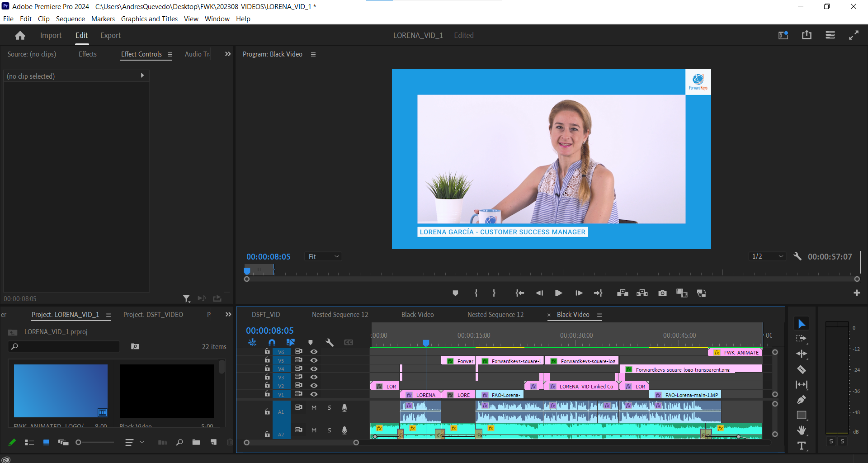Image resolution: width=868 pixels, height=463 pixels.
Task: Switch to Import workspace tab
Action: click(51, 35)
